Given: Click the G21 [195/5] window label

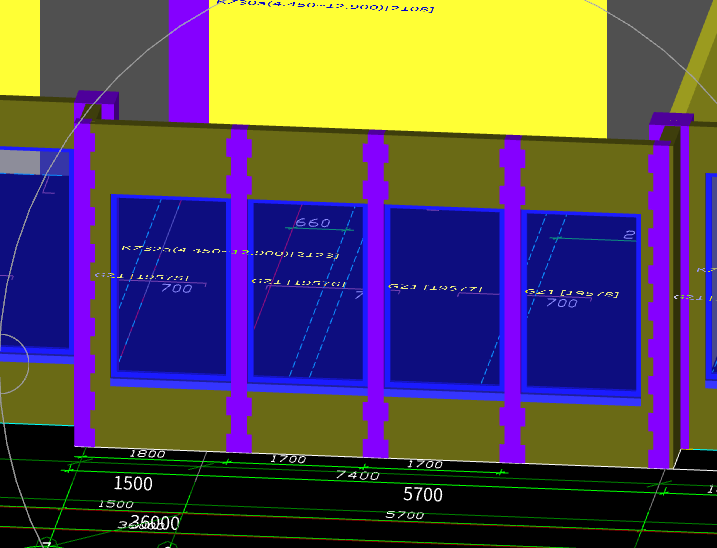Looking at the screenshot, I should (142, 276).
